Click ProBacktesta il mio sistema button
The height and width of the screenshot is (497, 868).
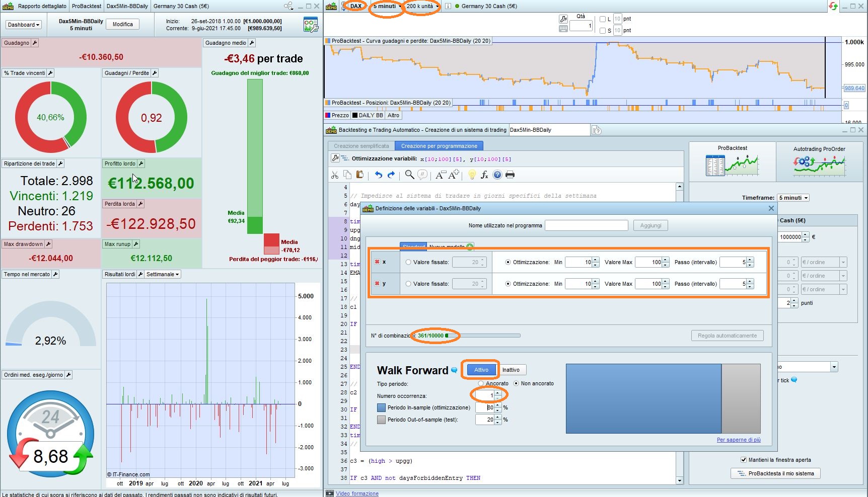(775, 473)
